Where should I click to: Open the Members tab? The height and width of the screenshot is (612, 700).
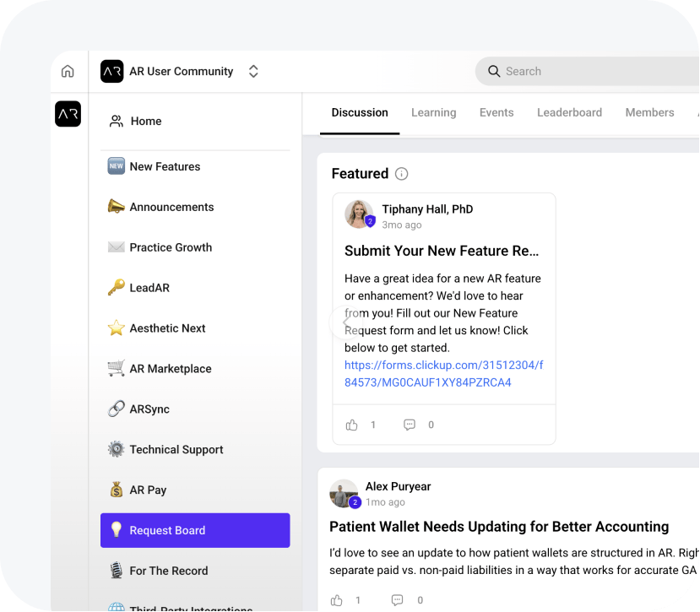pos(649,112)
